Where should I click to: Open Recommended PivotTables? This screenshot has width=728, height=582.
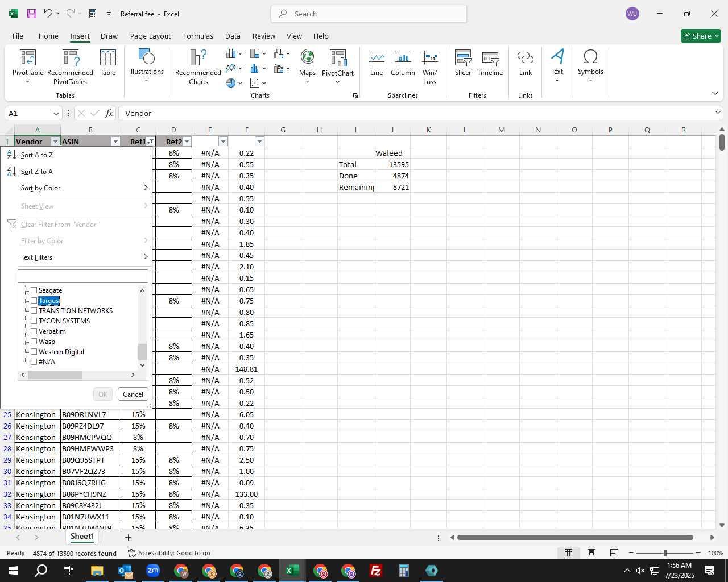point(70,67)
